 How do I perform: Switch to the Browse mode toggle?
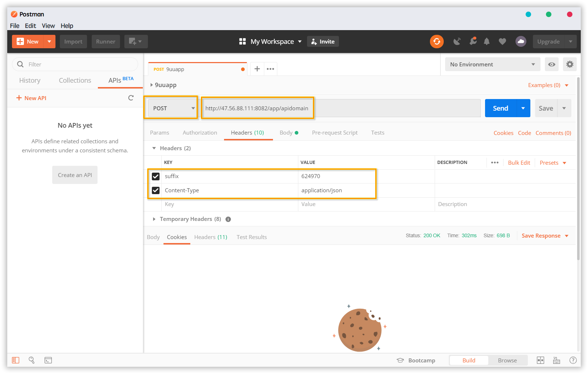pos(507,360)
